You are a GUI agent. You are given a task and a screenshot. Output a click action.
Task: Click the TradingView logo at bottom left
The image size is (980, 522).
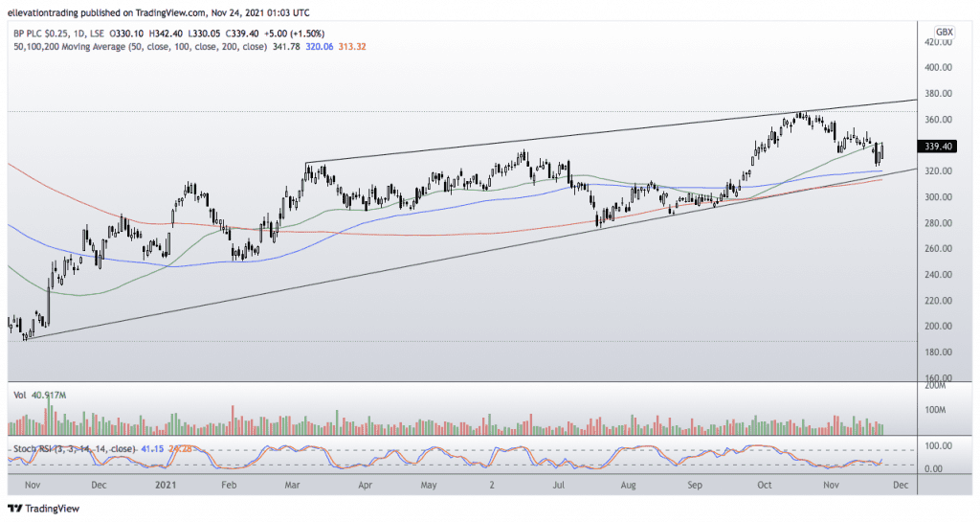[43, 509]
